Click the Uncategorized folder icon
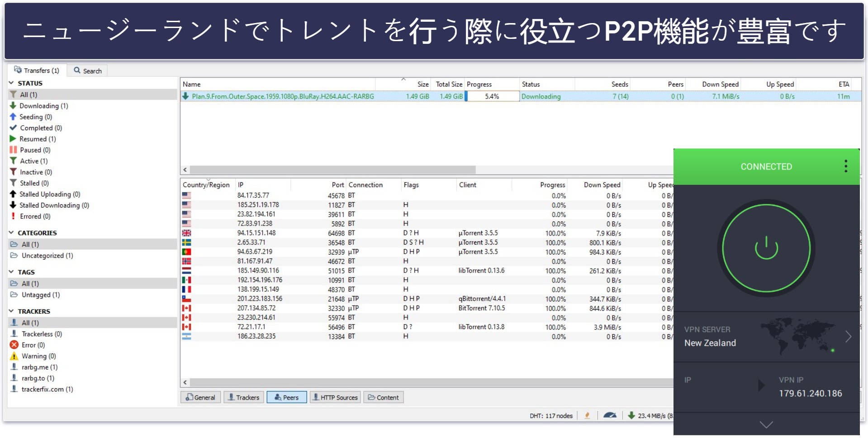868x438 pixels. point(14,255)
